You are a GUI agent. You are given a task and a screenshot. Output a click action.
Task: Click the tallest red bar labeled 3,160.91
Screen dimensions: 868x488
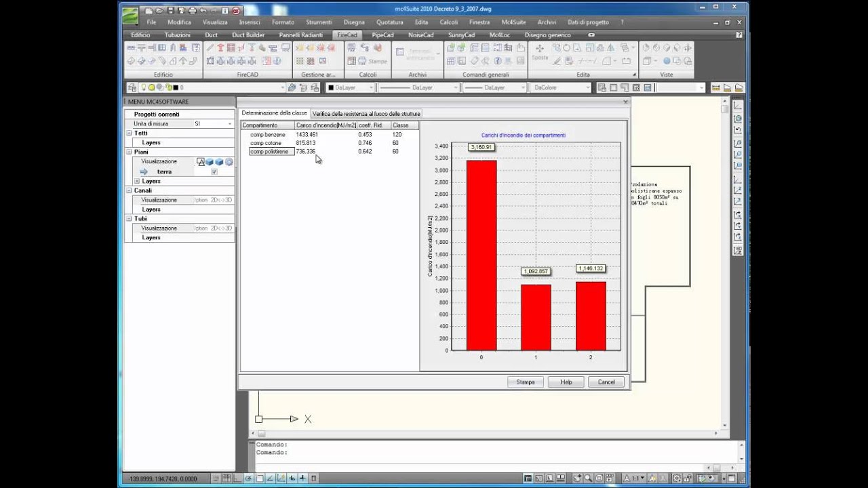pos(481,256)
